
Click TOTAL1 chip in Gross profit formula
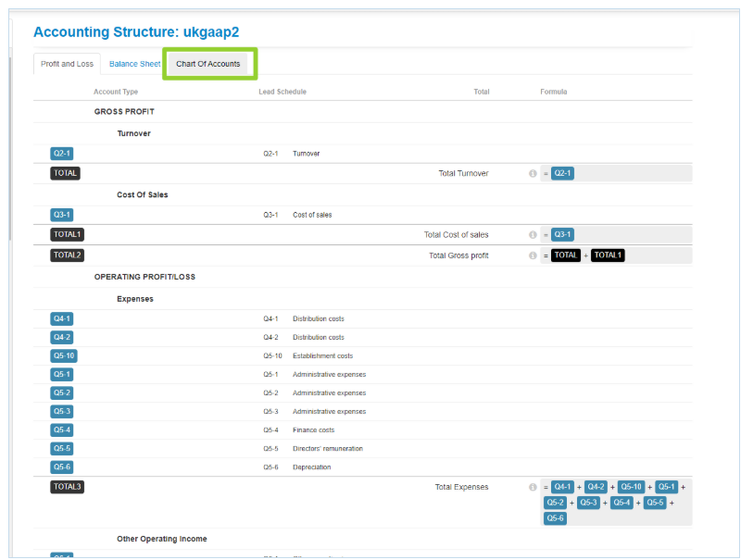[x=608, y=255]
